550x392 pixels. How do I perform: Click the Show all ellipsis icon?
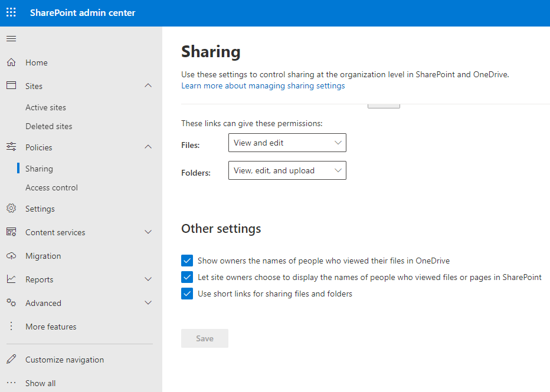pos(11,383)
